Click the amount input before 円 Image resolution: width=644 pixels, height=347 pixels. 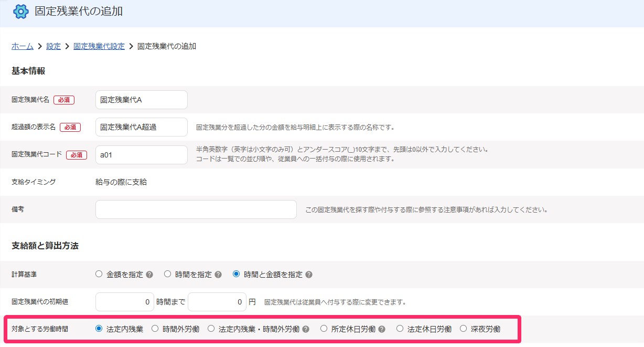217,302
